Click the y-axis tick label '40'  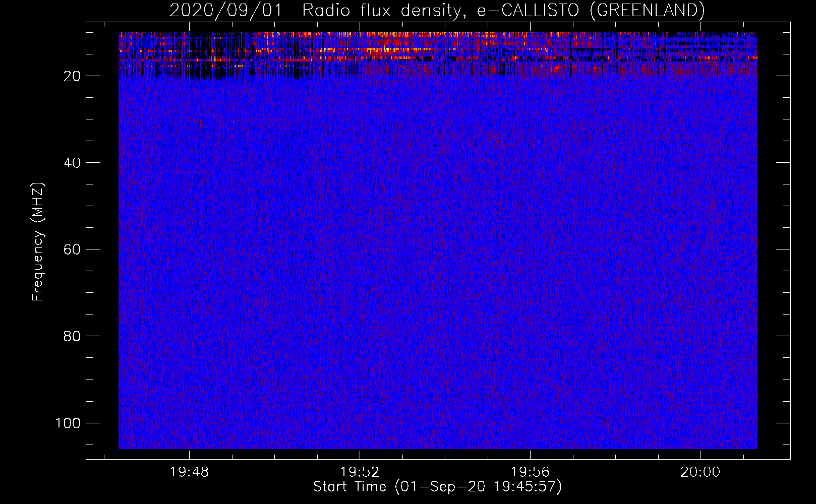(72, 163)
